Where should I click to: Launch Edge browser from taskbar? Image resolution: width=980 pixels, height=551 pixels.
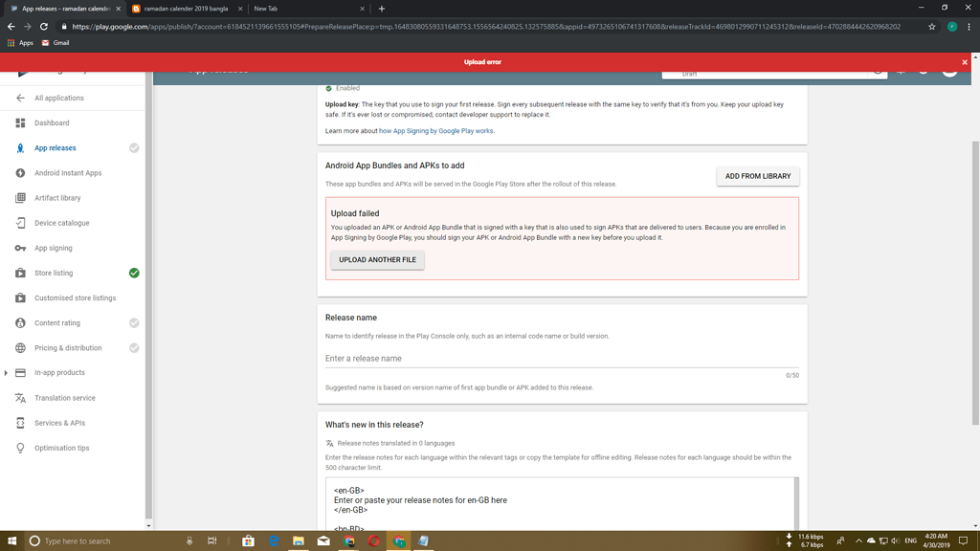[274, 541]
